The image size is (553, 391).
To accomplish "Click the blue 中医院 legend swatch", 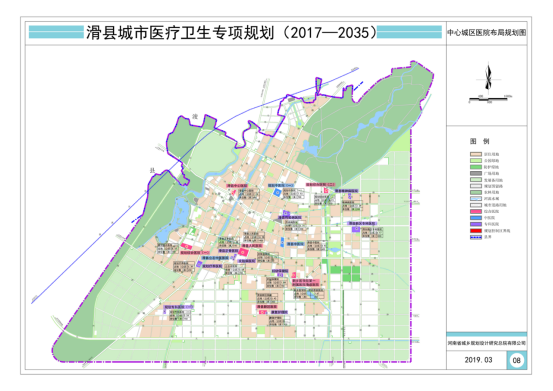I will (476, 218).
